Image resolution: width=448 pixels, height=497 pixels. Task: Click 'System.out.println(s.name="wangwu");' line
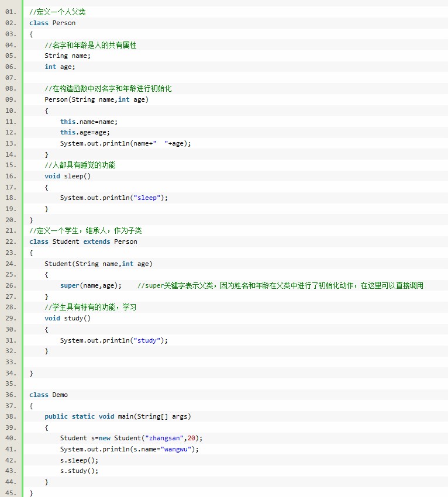coord(129,449)
